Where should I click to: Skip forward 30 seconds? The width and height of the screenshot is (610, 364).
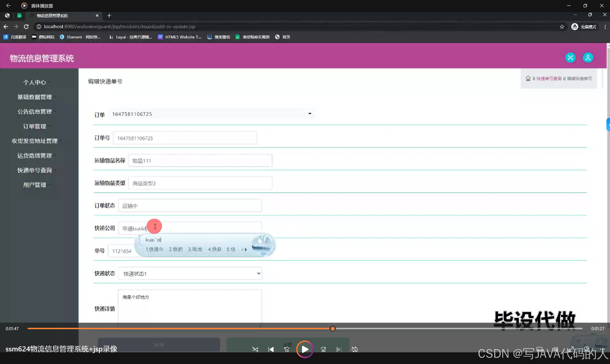pyautogui.click(x=323, y=349)
